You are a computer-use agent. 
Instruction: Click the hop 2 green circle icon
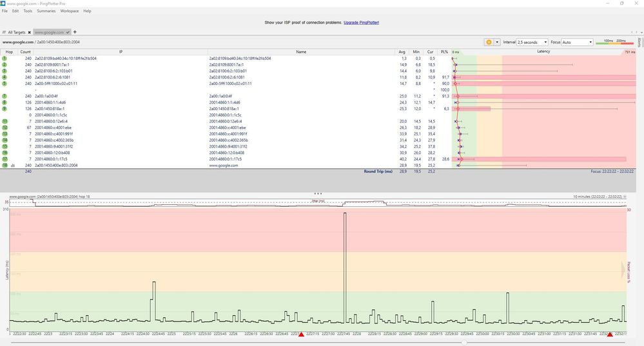[5, 65]
